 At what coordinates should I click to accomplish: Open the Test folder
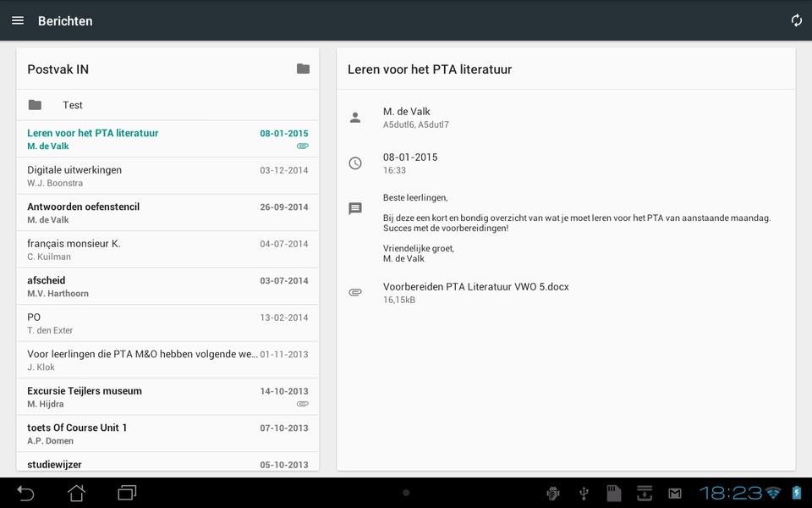167,105
